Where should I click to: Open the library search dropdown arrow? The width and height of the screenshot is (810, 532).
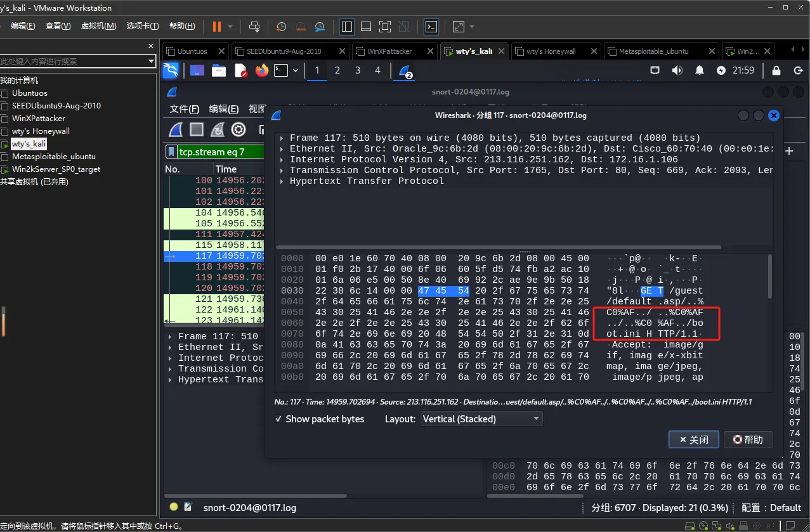pos(151,61)
